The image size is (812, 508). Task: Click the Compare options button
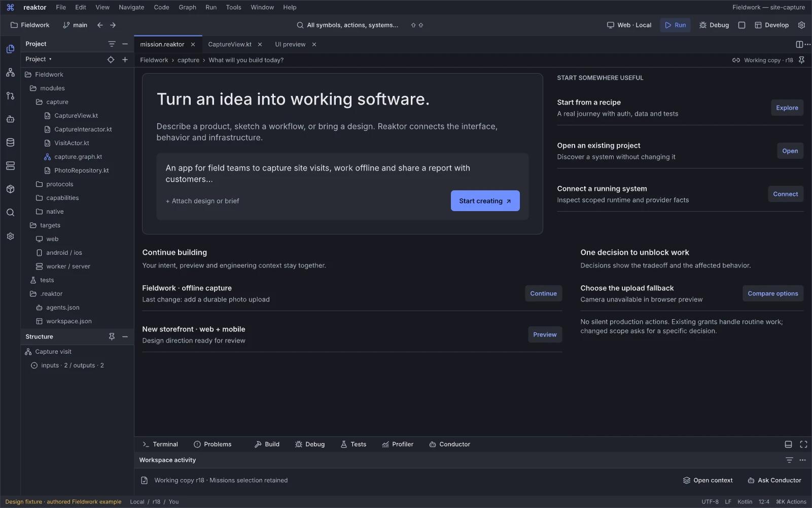pyautogui.click(x=772, y=293)
